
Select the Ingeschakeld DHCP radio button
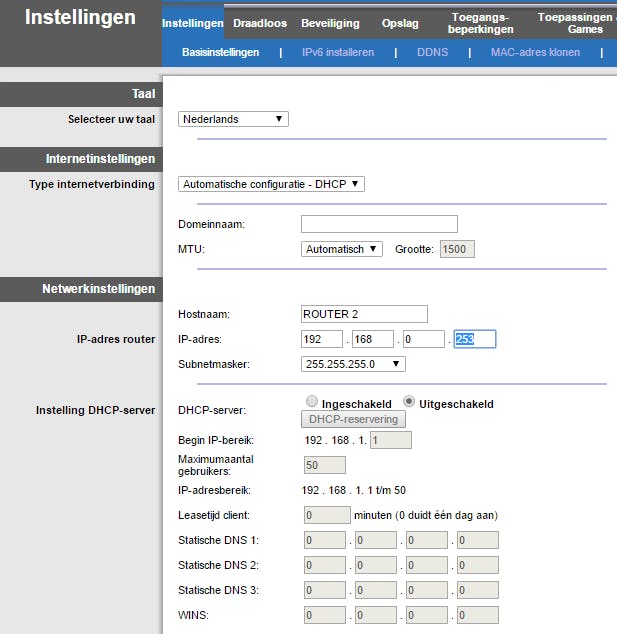coord(312,401)
